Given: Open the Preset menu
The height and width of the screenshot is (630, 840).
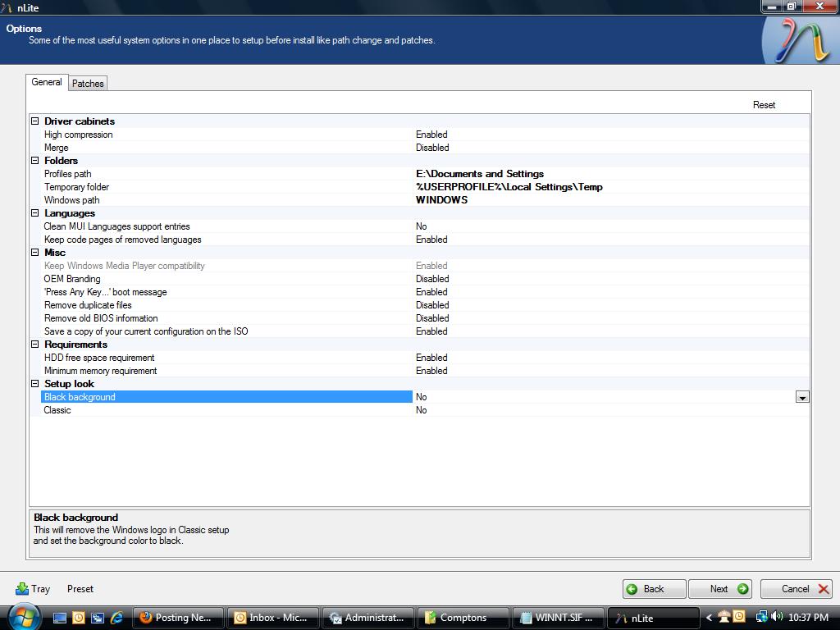Looking at the screenshot, I should pyautogui.click(x=80, y=589).
